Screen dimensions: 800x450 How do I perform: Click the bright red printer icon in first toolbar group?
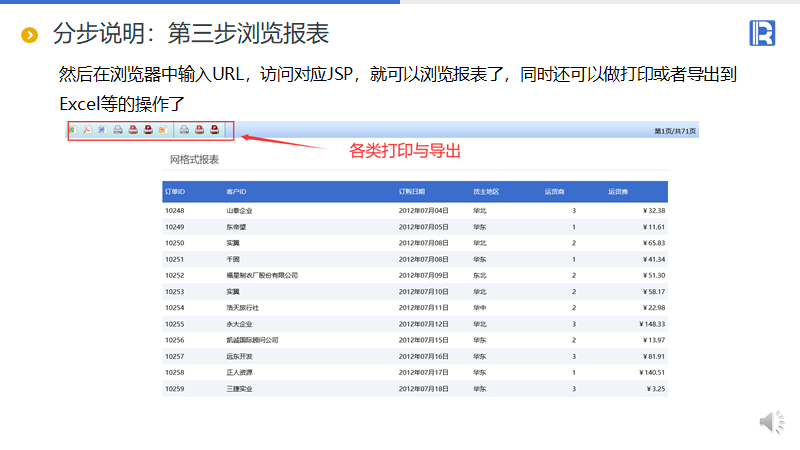point(133,130)
